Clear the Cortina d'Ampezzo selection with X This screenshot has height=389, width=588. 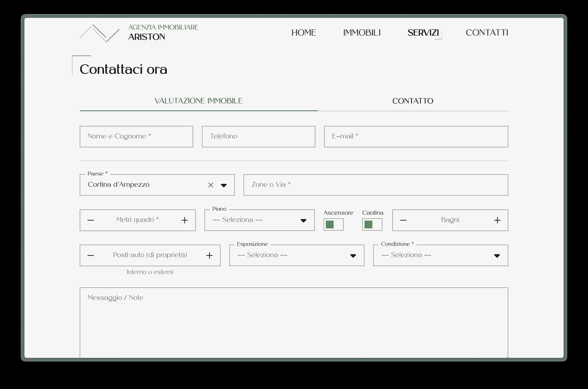pyautogui.click(x=211, y=185)
